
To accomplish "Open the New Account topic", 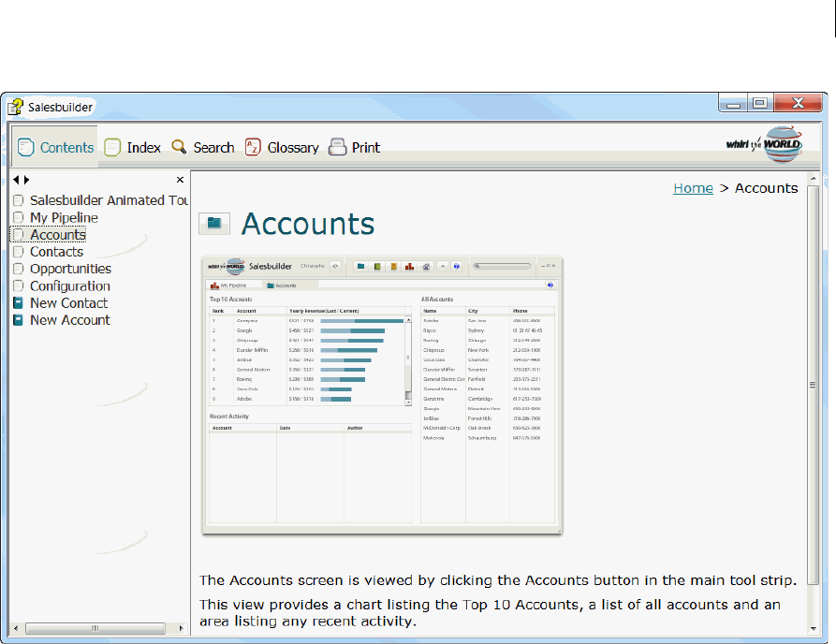I will (x=70, y=320).
